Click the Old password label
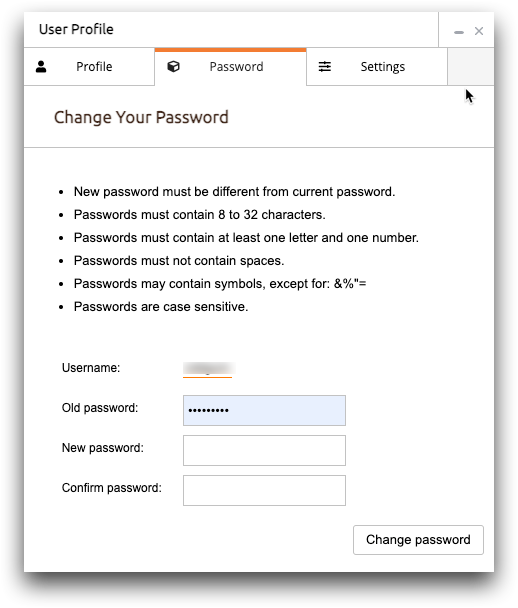Image resolution: width=518 pixels, height=608 pixels. [100, 408]
